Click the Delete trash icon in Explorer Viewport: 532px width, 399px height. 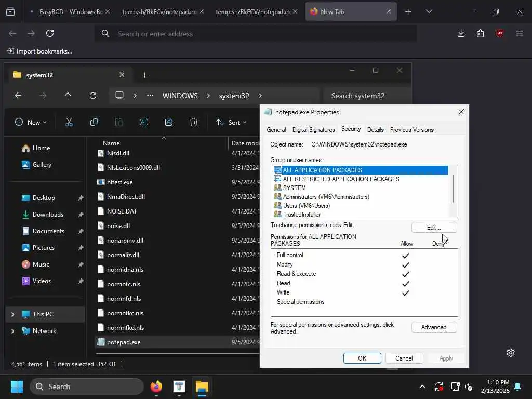click(193, 122)
